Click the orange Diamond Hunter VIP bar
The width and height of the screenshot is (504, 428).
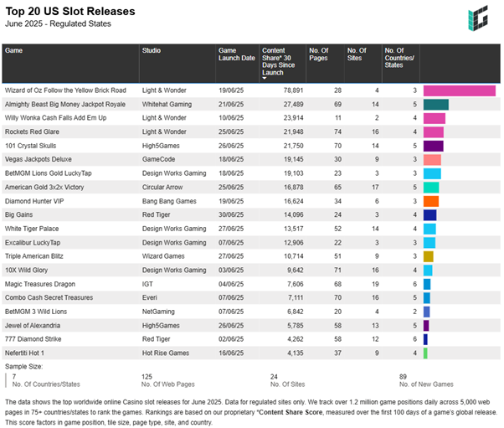pos(430,201)
